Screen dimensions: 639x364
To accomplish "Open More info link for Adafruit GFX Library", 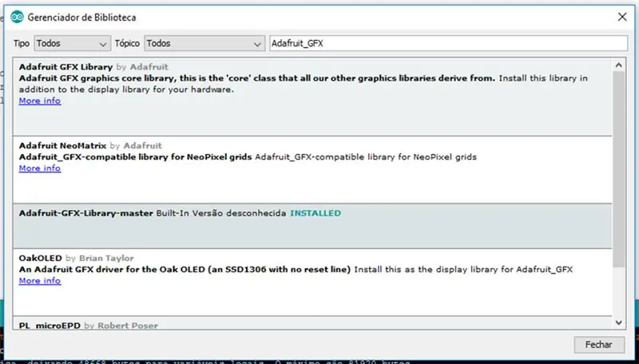I will tap(40, 101).
